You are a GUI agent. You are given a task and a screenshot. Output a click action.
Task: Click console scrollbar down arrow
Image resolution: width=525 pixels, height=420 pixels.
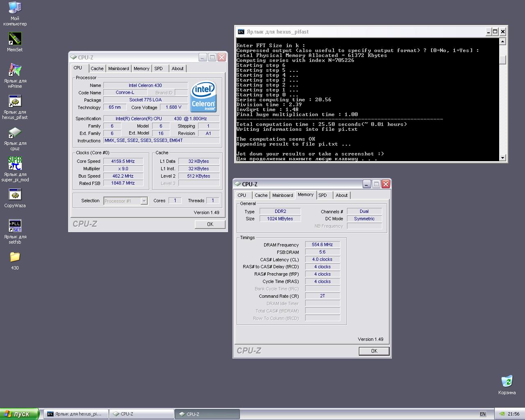coord(502,157)
